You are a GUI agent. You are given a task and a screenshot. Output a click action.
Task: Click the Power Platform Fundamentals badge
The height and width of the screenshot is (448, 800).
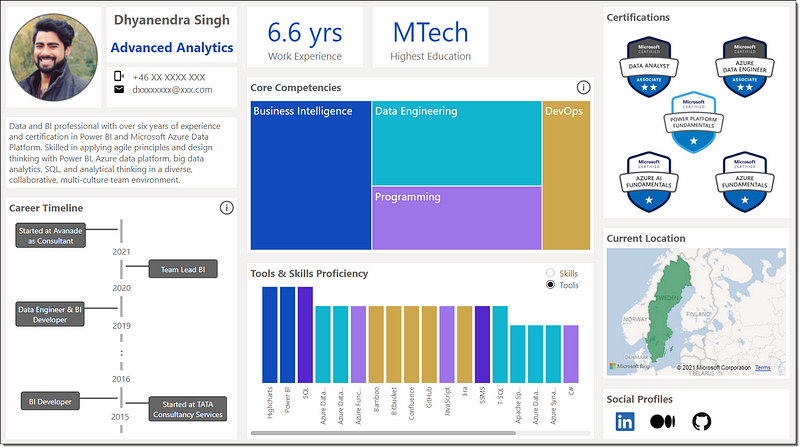[700, 124]
